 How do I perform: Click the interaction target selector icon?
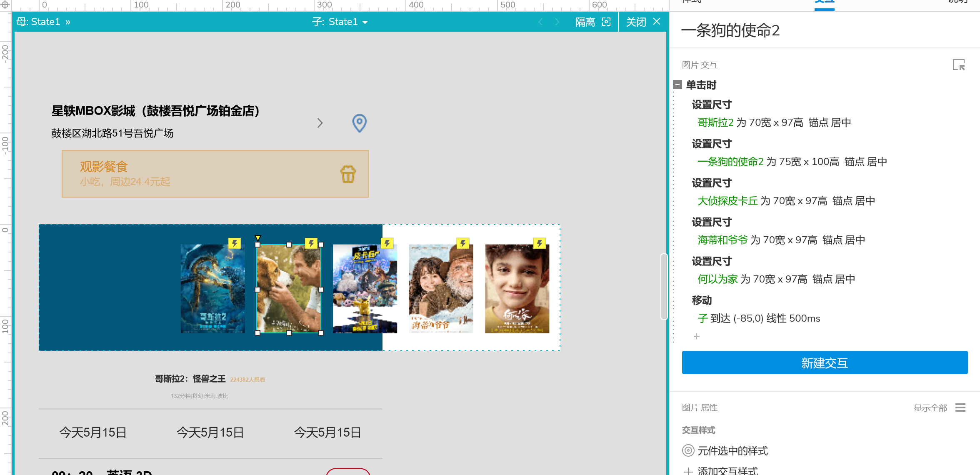[x=958, y=65]
